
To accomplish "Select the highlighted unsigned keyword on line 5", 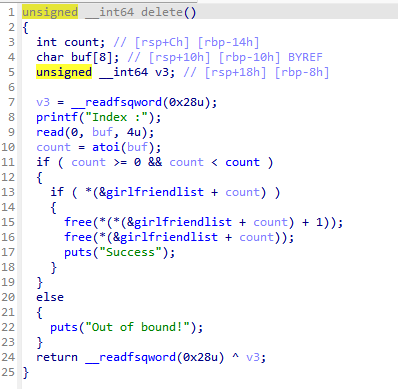I will pyautogui.click(x=64, y=72).
